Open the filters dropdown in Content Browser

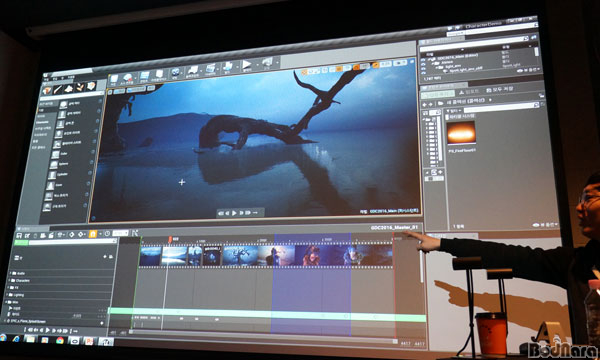454,111
